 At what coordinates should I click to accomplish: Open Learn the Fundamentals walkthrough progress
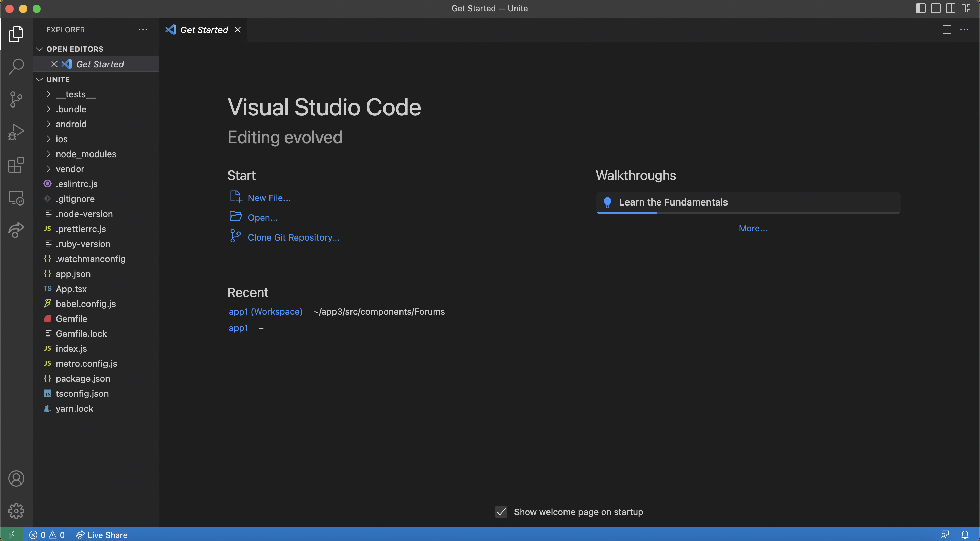click(748, 202)
